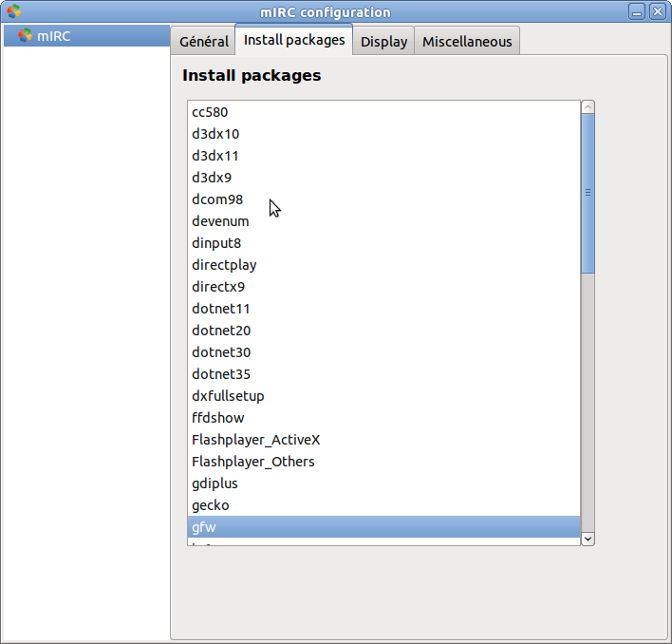Select the Flashplayer_ActiveX package
The image size is (672, 644).
click(383, 440)
